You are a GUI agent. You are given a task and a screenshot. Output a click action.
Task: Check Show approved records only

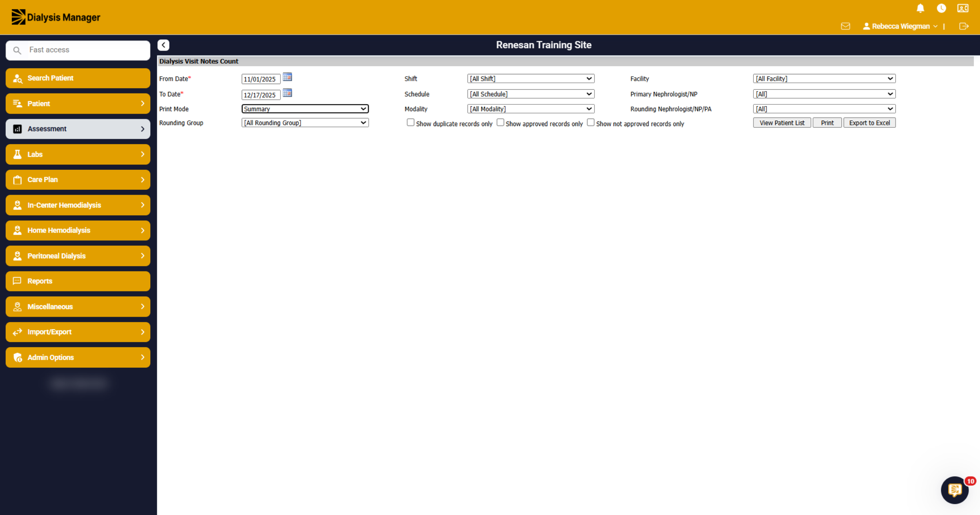500,122
